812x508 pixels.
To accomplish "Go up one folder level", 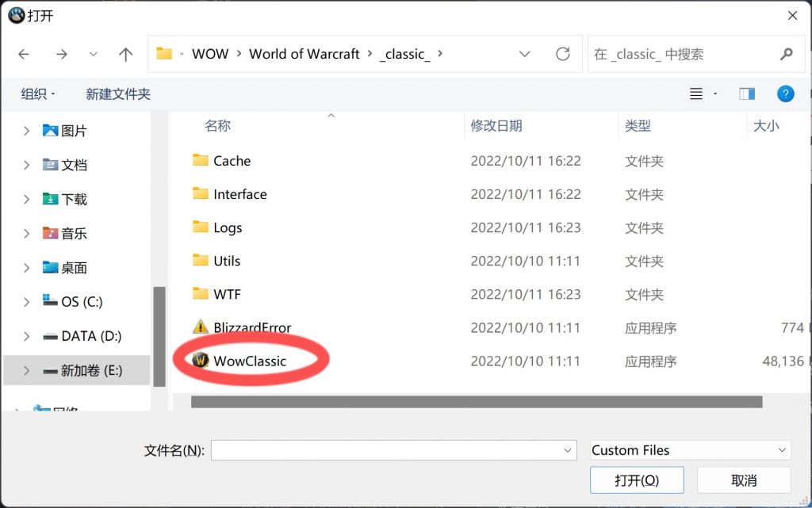I will click(125, 55).
